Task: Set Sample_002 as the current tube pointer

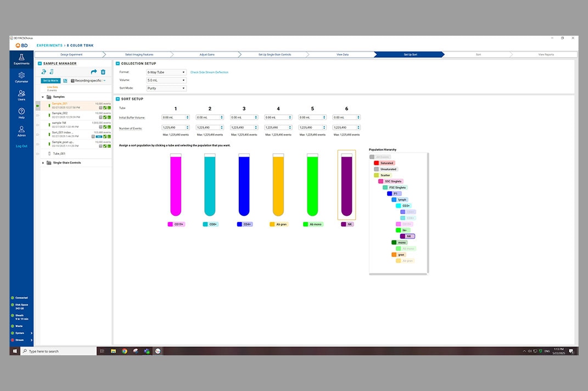Action: [x=37, y=115]
